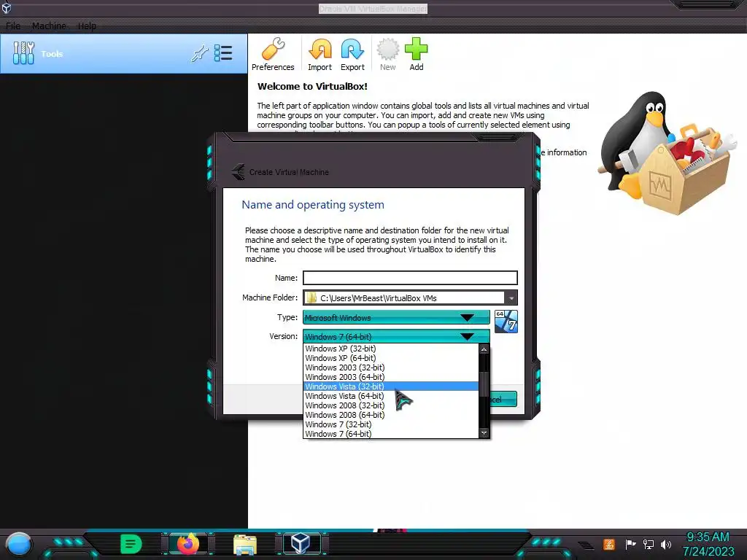Select Windows 2008 (64-bit) from list
This screenshot has width=747, height=560.
click(391, 415)
